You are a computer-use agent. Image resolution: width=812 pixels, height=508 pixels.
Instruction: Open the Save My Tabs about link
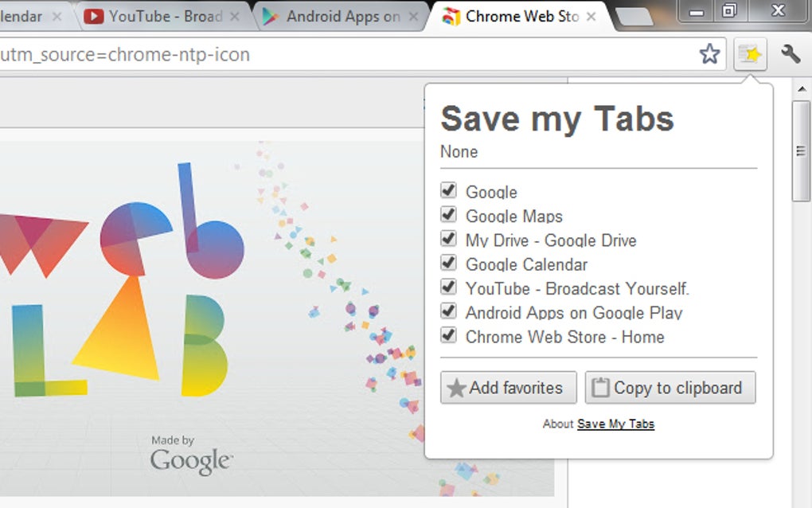(x=615, y=424)
